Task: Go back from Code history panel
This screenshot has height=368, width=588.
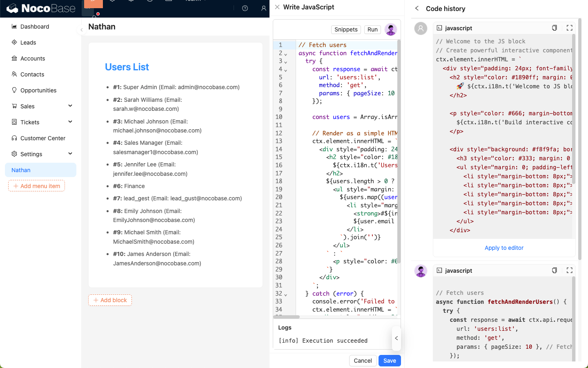Action: [417, 9]
